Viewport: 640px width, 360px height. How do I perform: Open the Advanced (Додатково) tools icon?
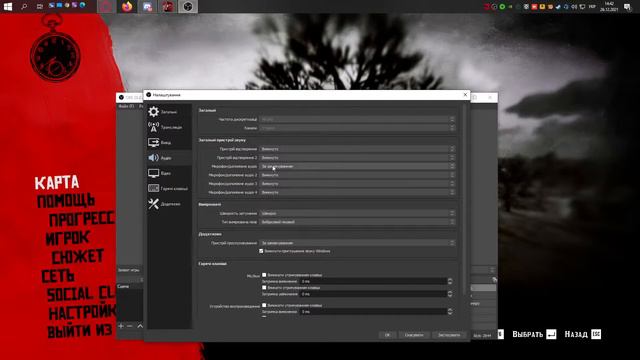click(x=153, y=204)
